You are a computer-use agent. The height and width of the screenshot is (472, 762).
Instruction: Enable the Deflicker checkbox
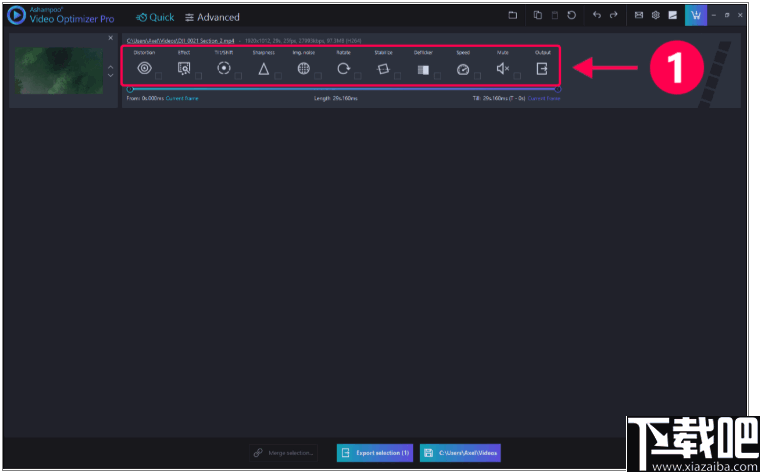click(x=437, y=76)
